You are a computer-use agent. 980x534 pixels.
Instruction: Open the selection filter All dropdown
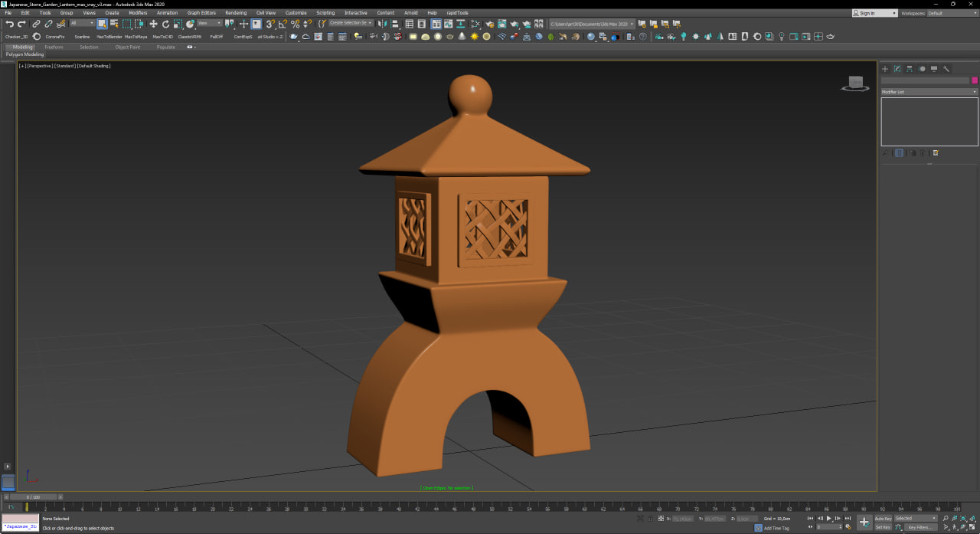pyautogui.click(x=82, y=24)
